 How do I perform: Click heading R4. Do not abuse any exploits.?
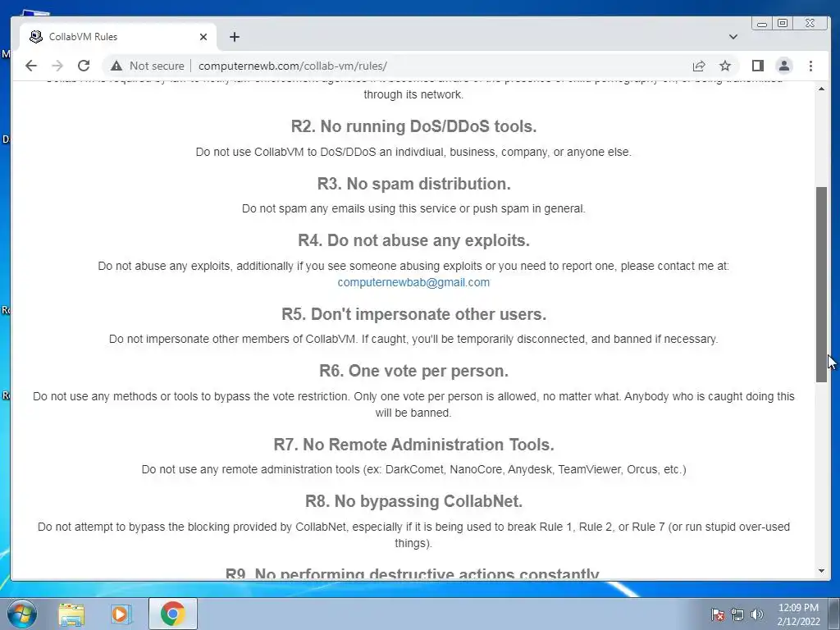click(x=413, y=240)
